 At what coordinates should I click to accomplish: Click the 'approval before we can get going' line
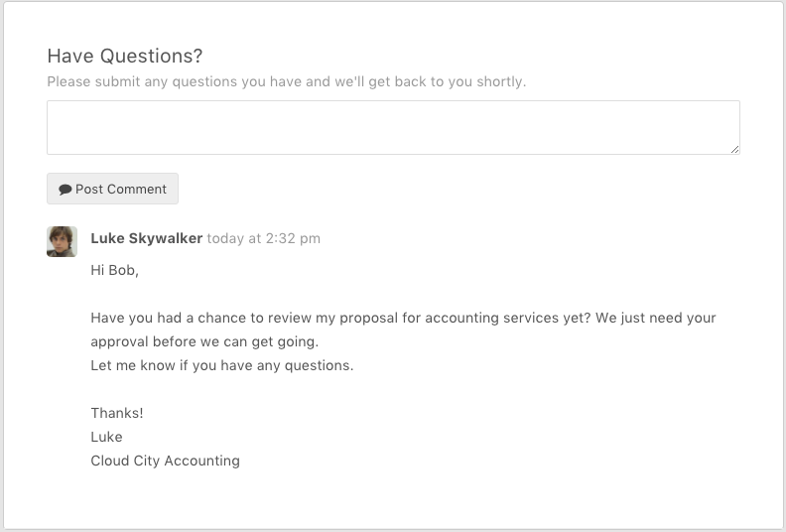pos(204,341)
